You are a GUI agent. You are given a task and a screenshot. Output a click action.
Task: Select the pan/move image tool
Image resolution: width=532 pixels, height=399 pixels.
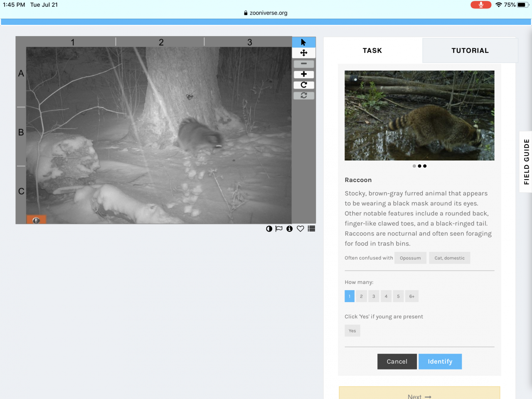click(304, 53)
